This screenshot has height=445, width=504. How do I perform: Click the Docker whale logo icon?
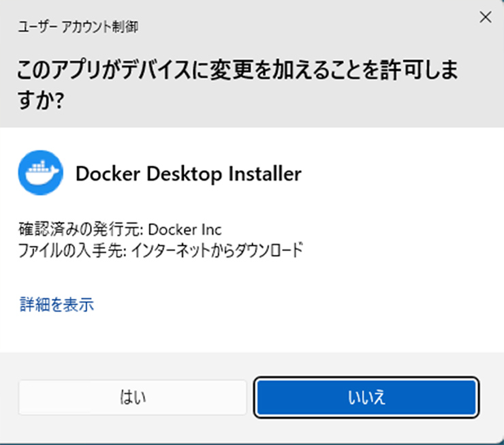(40, 174)
